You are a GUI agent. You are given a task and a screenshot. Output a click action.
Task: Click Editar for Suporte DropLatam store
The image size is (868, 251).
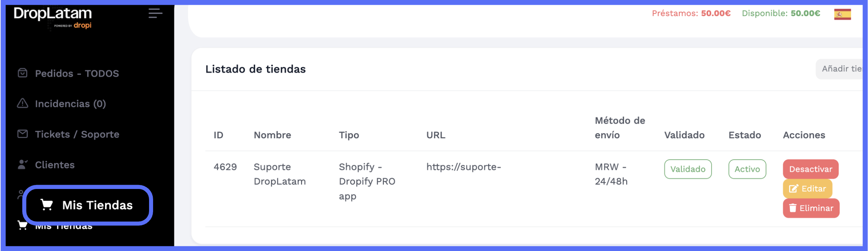point(807,189)
